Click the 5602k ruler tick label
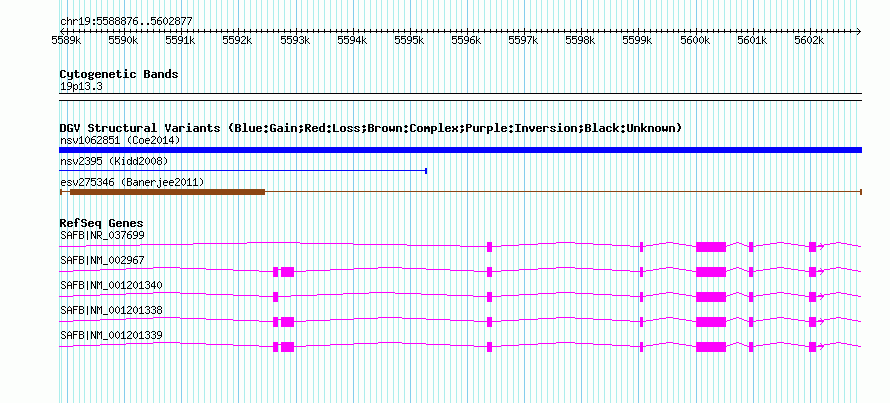This screenshot has height=403, width=890. (810, 40)
